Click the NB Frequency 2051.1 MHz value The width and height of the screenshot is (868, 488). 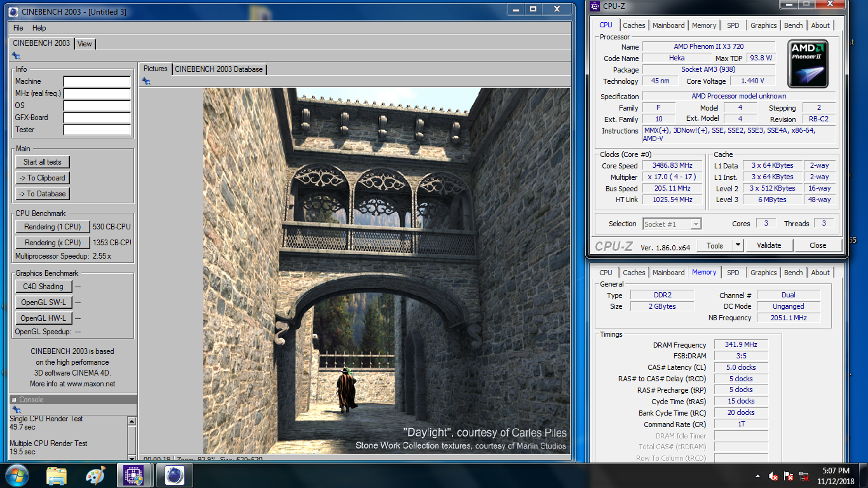[789, 318]
